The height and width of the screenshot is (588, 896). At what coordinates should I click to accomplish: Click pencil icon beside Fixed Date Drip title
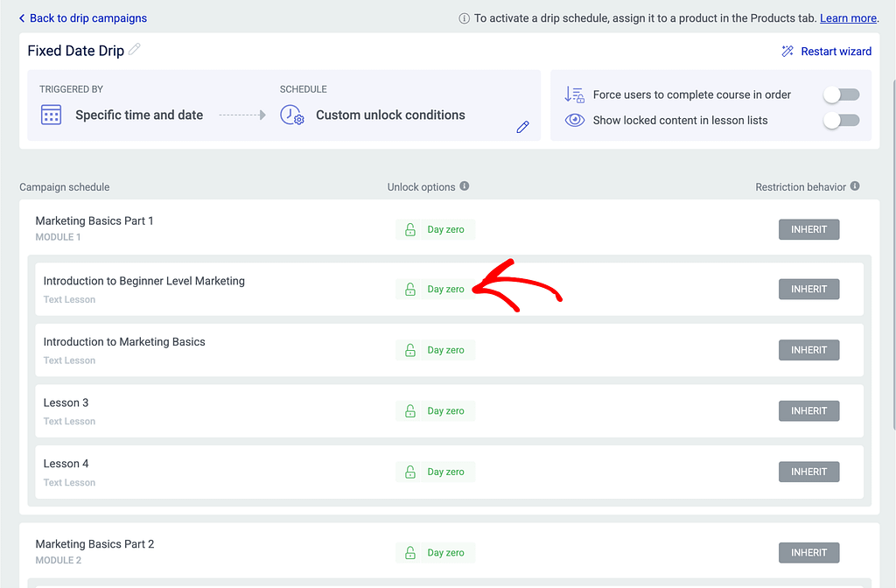point(135,50)
